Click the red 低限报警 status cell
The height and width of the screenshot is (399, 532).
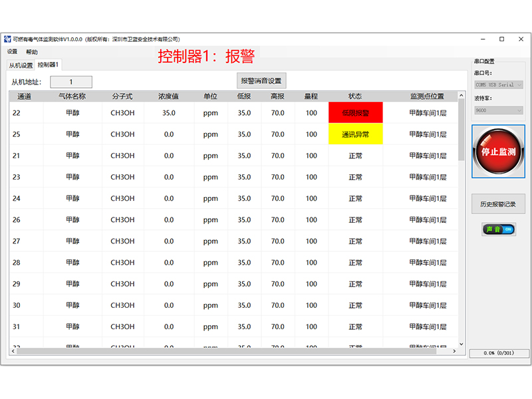[356, 112]
